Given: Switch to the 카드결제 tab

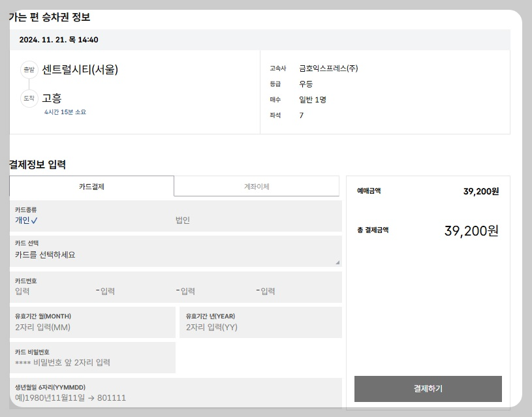Looking at the screenshot, I should point(90,186).
